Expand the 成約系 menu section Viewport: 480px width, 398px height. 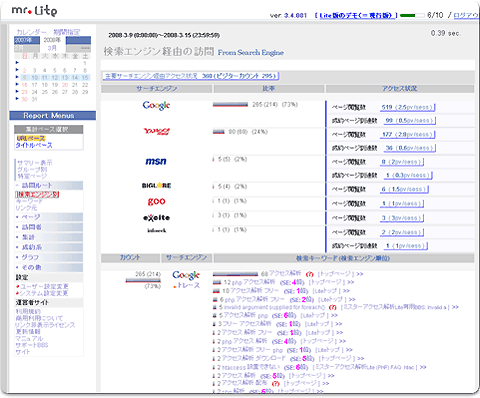49,247
